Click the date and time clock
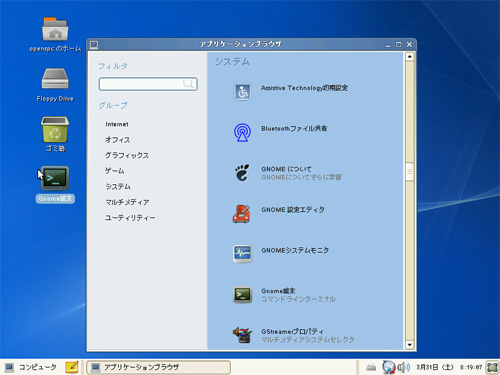 tap(449, 367)
